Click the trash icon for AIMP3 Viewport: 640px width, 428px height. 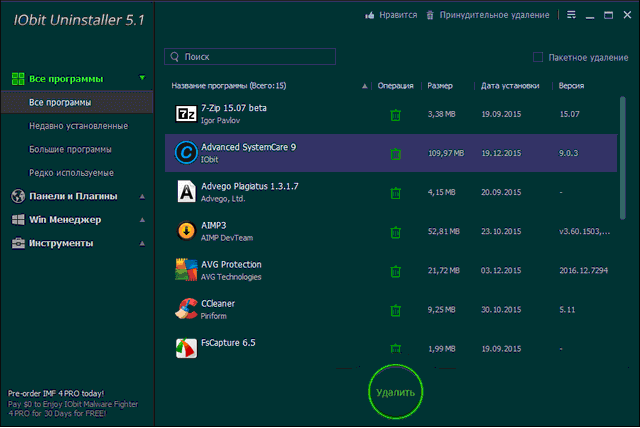click(x=395, y=232)
